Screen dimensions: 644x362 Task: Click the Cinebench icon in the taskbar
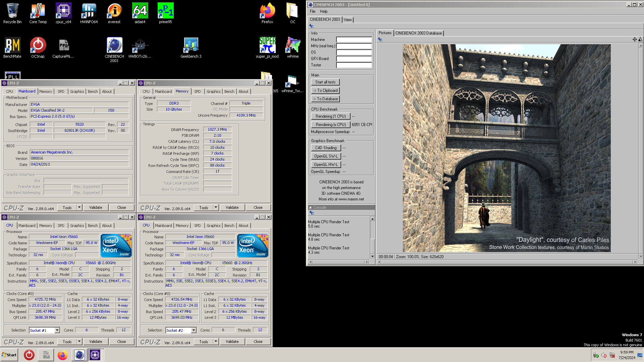pos(79,355)
